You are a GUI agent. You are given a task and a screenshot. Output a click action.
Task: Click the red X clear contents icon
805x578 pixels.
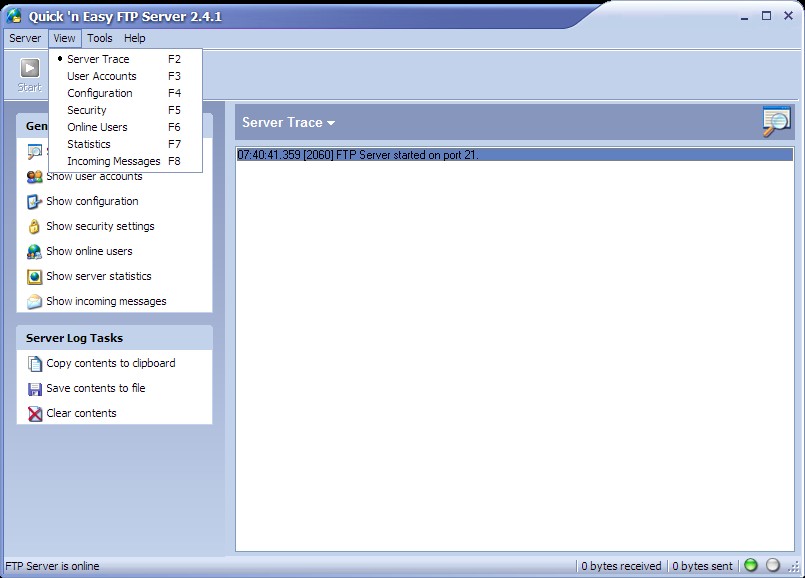[x=34, y=414]
